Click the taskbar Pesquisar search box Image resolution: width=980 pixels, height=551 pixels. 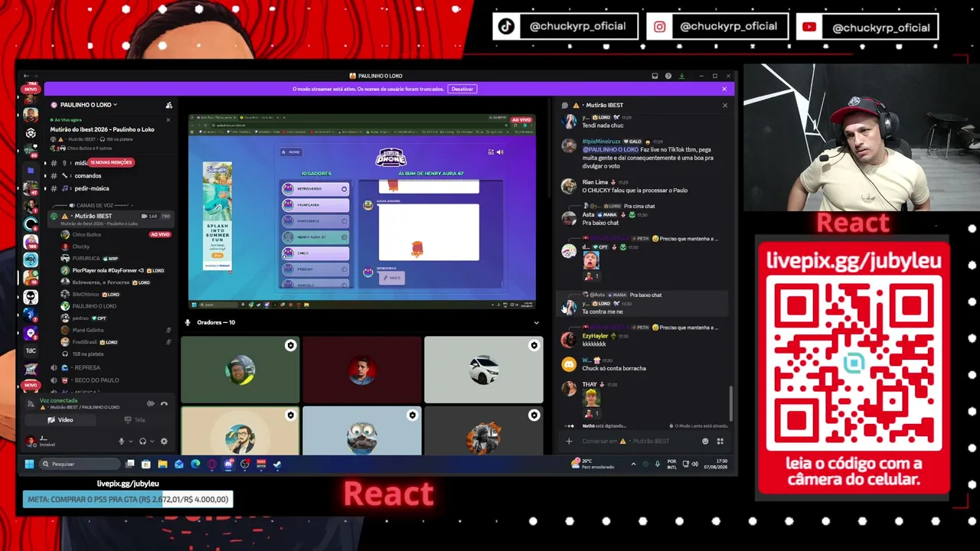(80, 464)
